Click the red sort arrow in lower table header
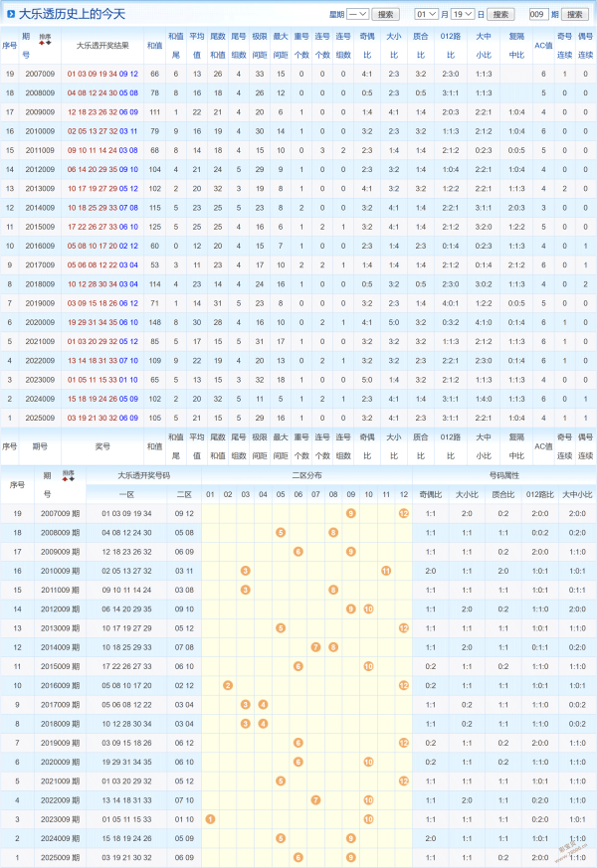 click(65, 478)
